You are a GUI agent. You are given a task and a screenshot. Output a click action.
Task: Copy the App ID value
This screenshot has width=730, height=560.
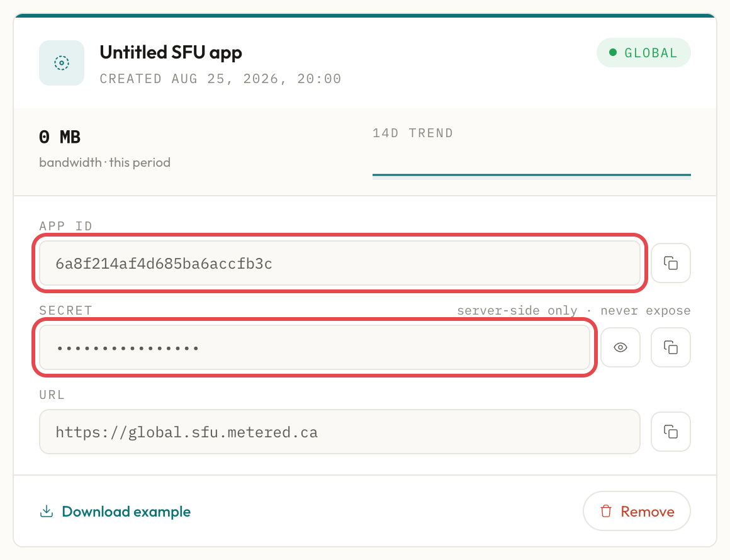[670, 263]
